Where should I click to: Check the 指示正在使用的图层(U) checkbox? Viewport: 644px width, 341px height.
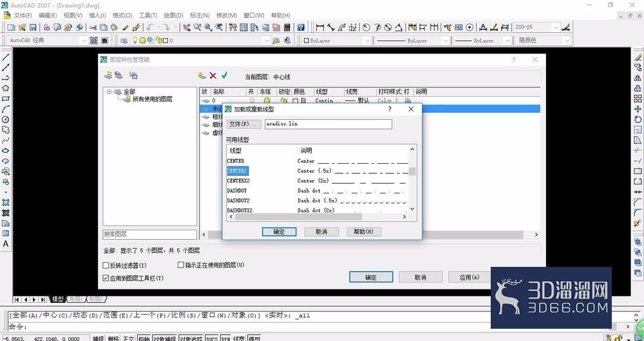pos(181,265)
